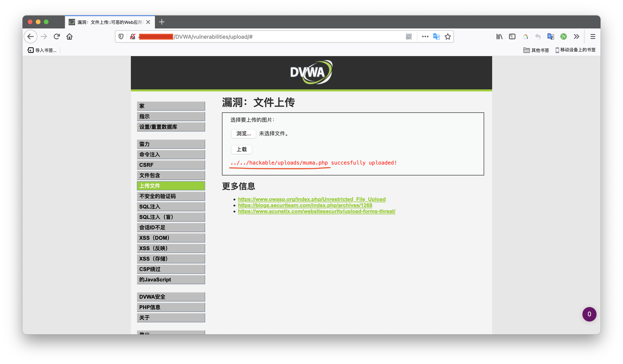Click the DVWA logo in the header

311,72
